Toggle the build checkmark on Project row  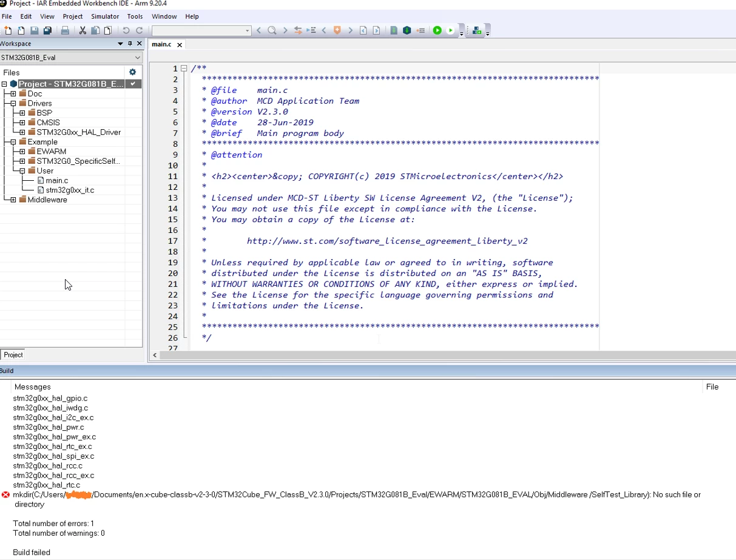[x=132, y=84]
